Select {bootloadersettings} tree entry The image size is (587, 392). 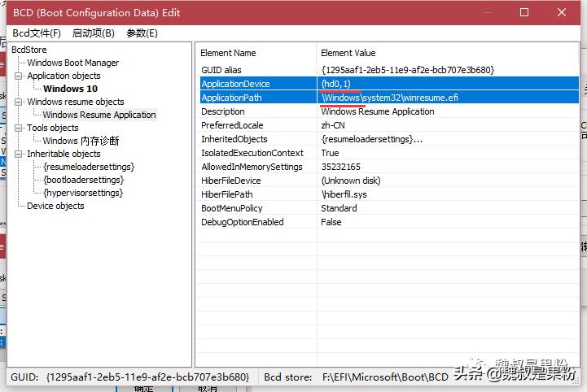84,180
